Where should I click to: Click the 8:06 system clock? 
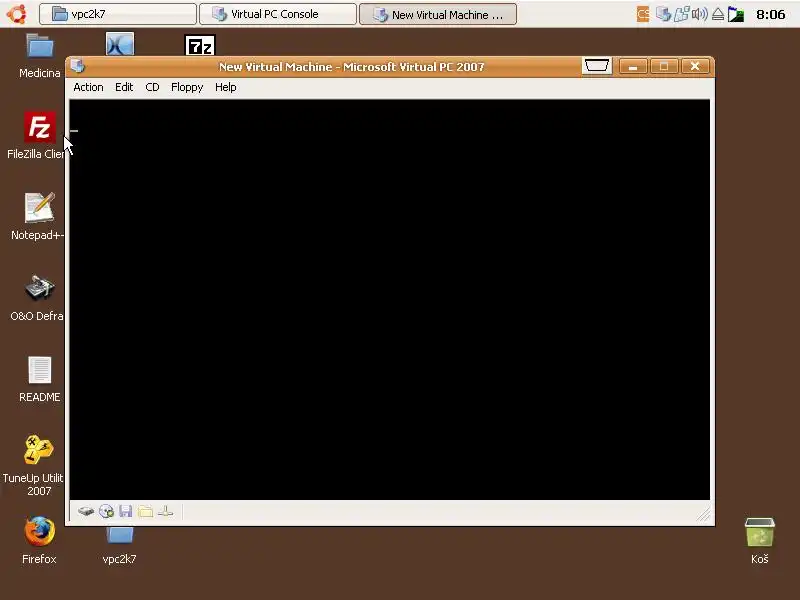coord(770,14)
